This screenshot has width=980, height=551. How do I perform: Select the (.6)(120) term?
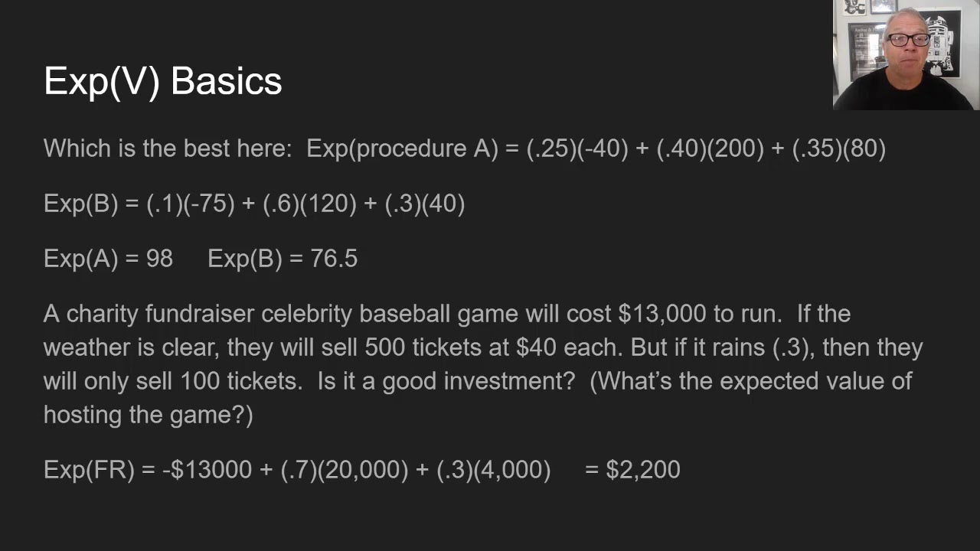point(310,204)
